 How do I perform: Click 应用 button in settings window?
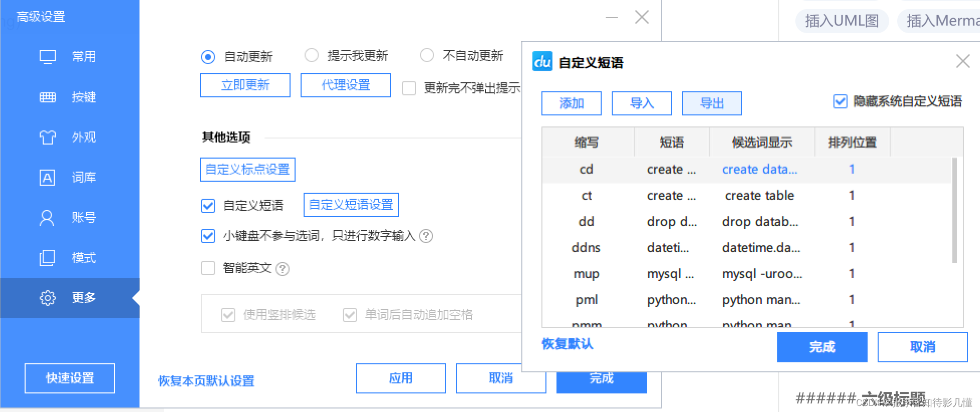[401, 378]
